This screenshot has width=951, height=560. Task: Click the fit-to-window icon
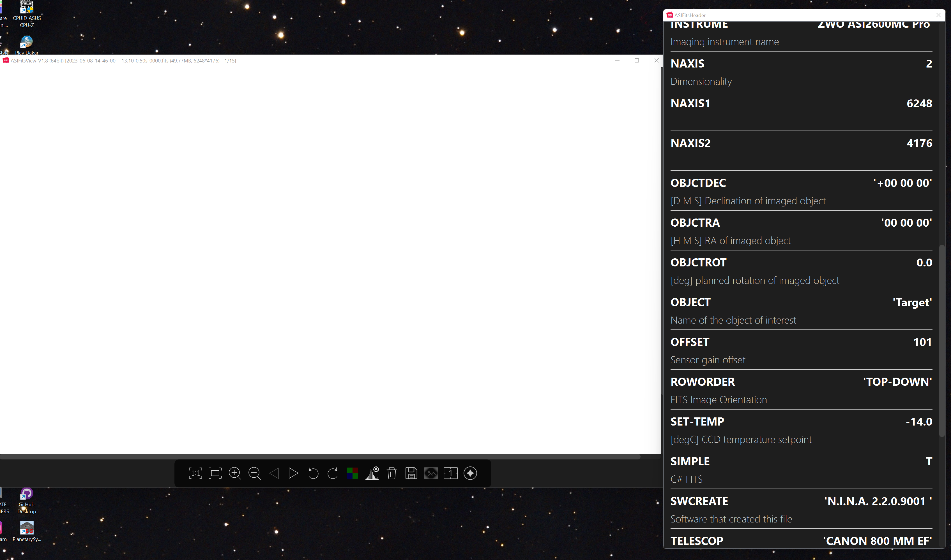click(215, 473)
